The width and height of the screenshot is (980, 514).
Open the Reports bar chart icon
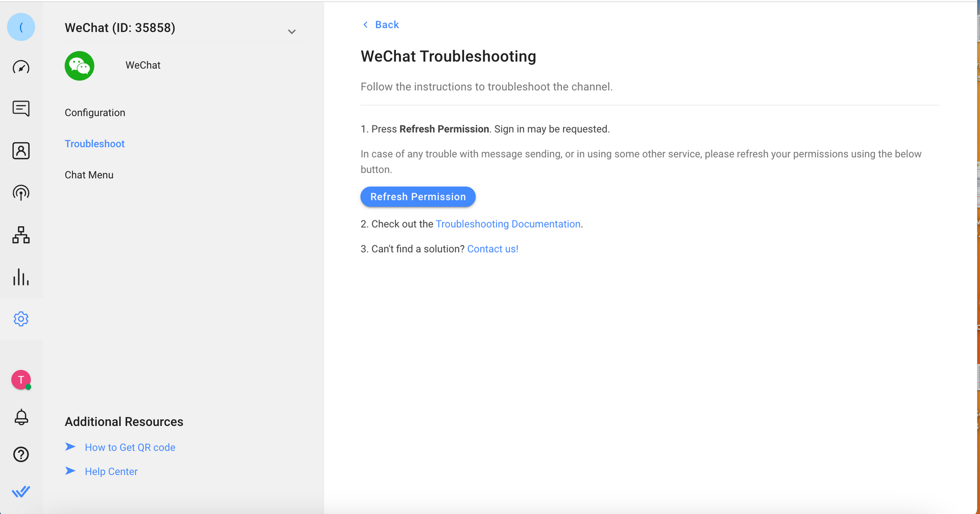coord(21,277)
